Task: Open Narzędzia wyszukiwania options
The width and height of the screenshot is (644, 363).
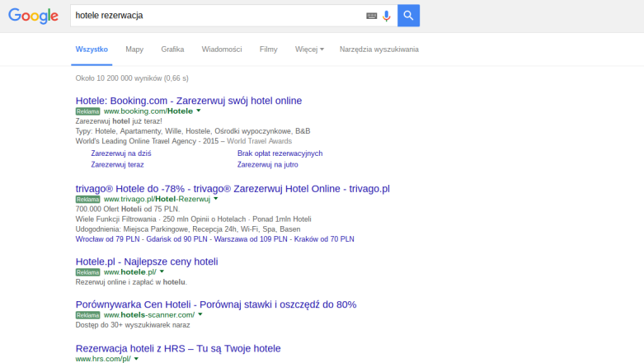Action: pyautogui.click(x=379, y=49)
